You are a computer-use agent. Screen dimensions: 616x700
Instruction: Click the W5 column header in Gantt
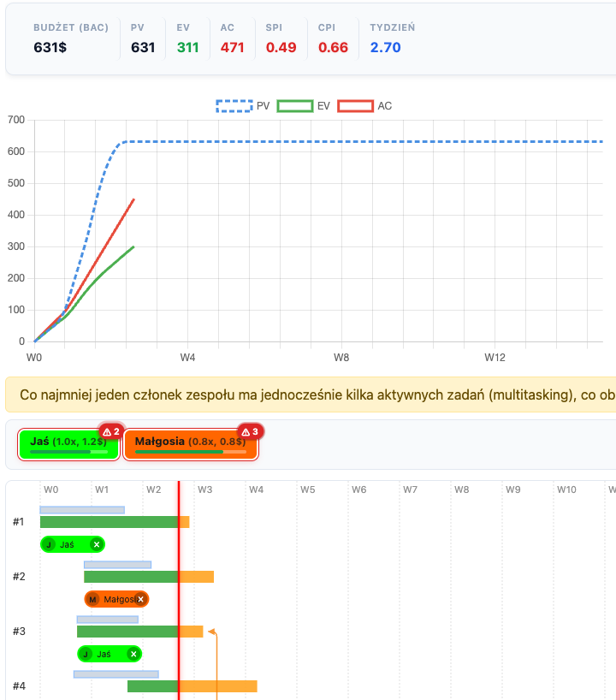pyautogui.click(x=307, y=489)
